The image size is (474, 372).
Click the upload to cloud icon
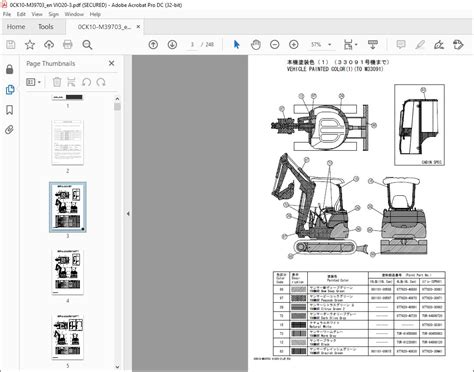tap(49, 44)
